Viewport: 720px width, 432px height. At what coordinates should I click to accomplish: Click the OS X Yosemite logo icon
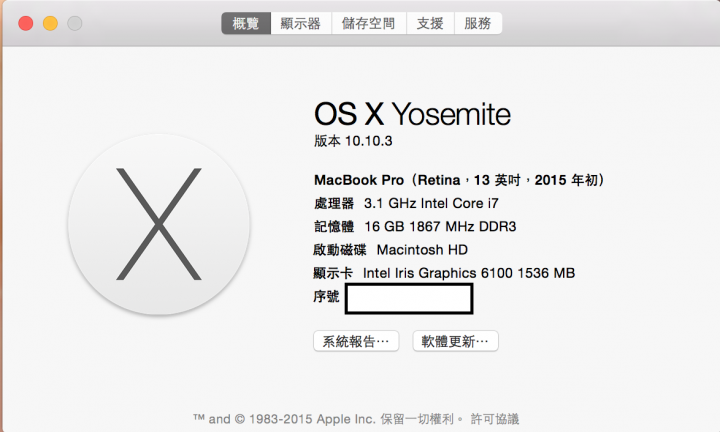[159, 224]
